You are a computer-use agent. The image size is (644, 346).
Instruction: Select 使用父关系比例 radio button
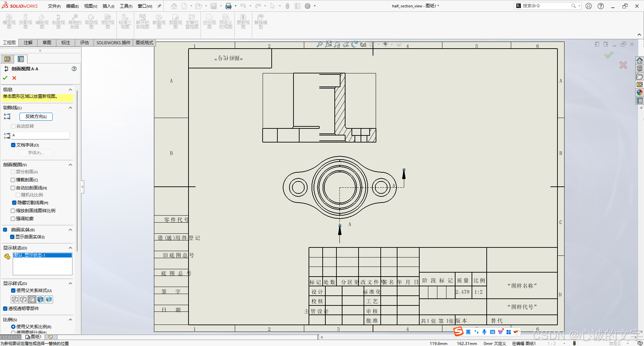(x=13, y=327)
